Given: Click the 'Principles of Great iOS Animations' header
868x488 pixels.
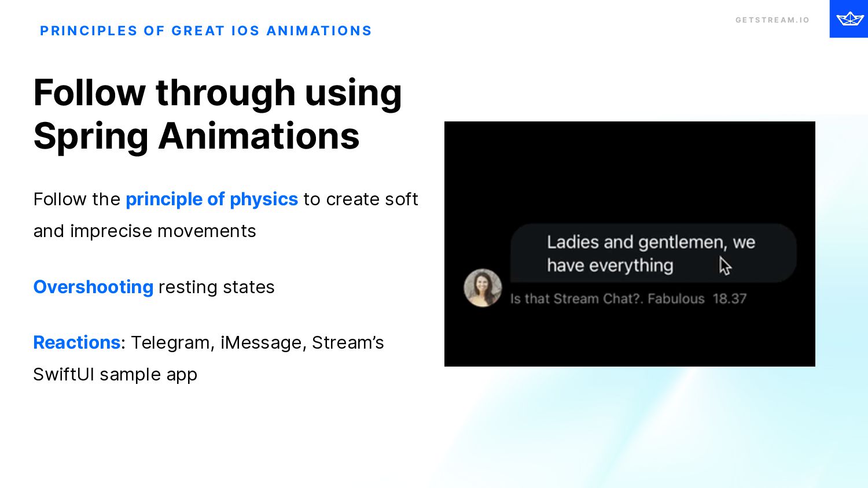Looking at the screenshot, I should coord(206,31).
